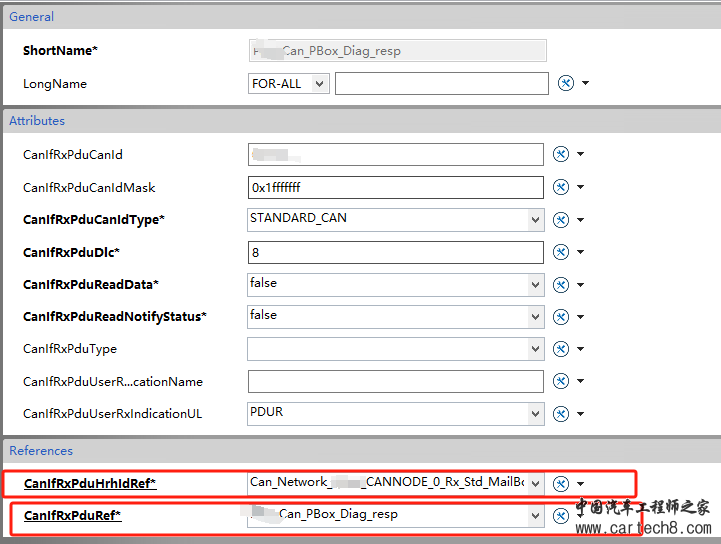Click the reset icon beside LongName field

pyautogui.click(x=565, y=83)
